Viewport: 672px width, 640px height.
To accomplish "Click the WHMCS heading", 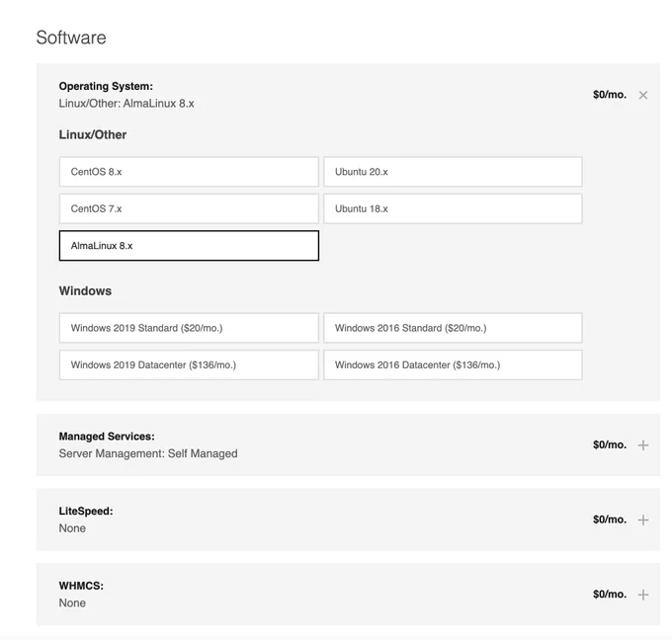I will pyautogui.click(x=81, y=586).
